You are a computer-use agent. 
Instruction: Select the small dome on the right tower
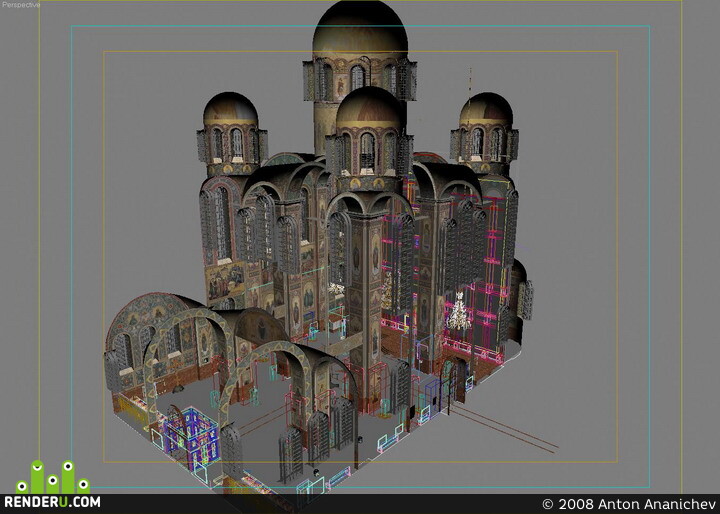pos(486,109)
